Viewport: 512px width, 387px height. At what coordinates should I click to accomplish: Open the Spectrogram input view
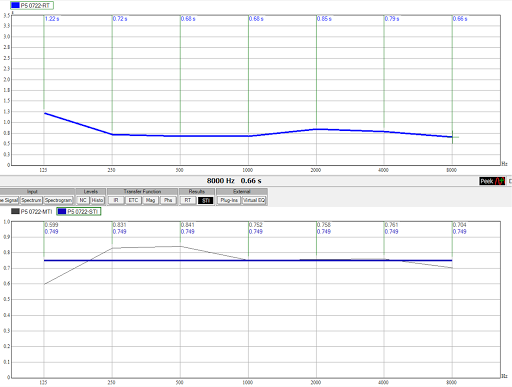[58, 200]
